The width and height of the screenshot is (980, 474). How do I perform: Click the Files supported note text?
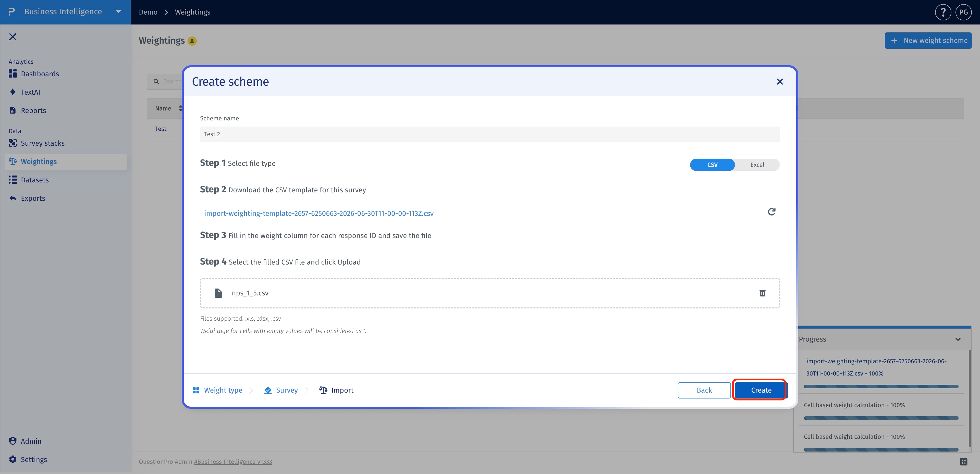[240, 318]
